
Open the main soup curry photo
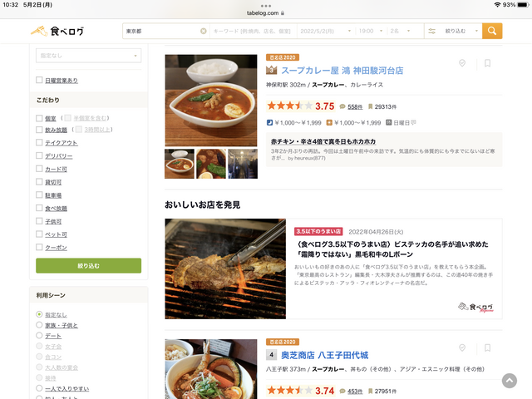(x=211, y=101)
